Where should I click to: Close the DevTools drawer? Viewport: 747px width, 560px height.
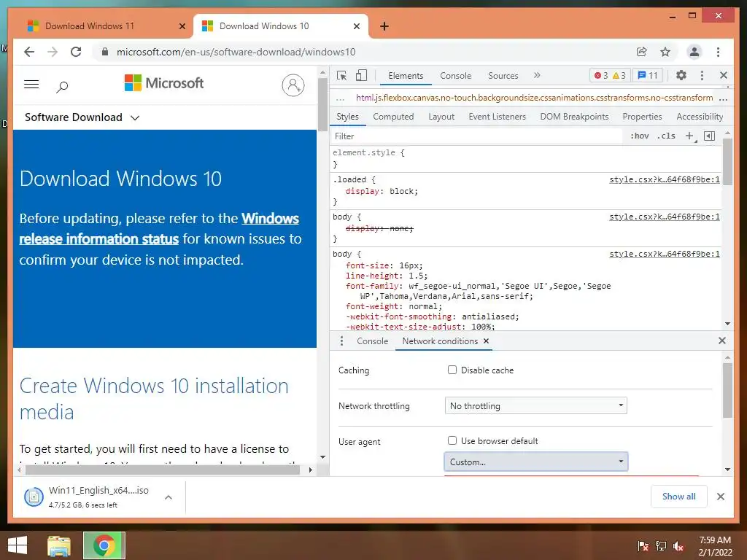tap(722, 341)
